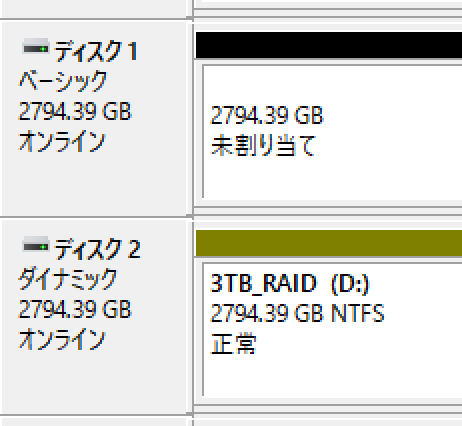Click Disk 2's 2794.39 GB capacity label
The width and height of the screenshot is (462, 426).
point(75,309)
